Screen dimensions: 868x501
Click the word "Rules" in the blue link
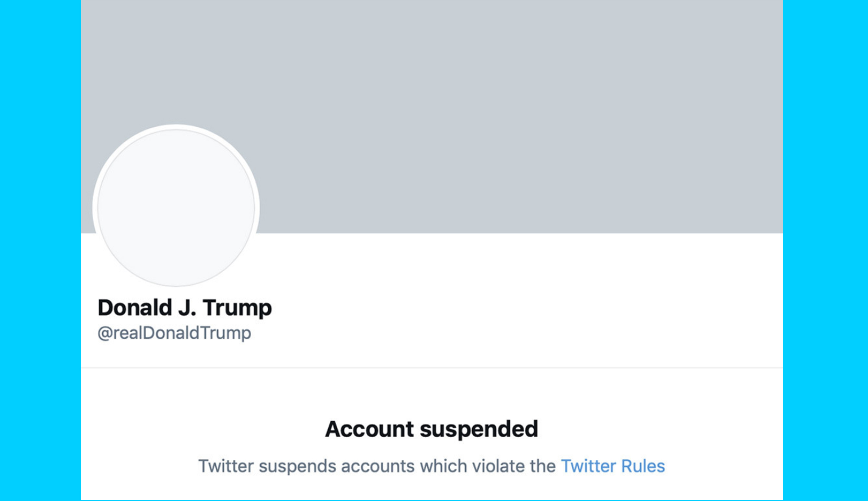click(643, 466)
